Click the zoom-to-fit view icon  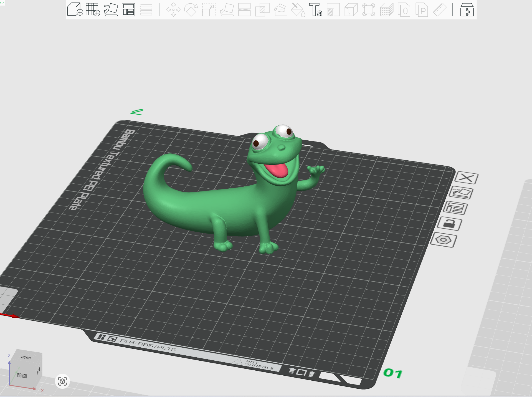point(62,381)
